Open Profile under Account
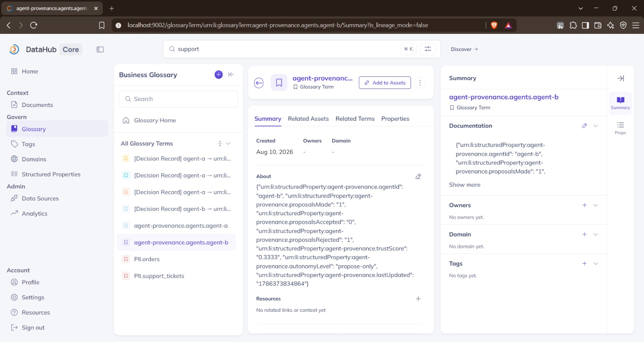 tap(57, 282)
